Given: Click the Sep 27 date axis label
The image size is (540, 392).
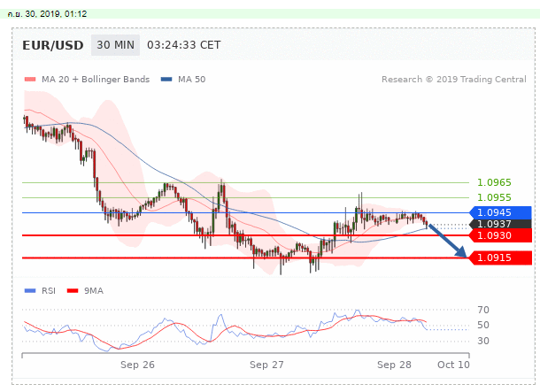Looking at the screenshot, I should [266, 365].
